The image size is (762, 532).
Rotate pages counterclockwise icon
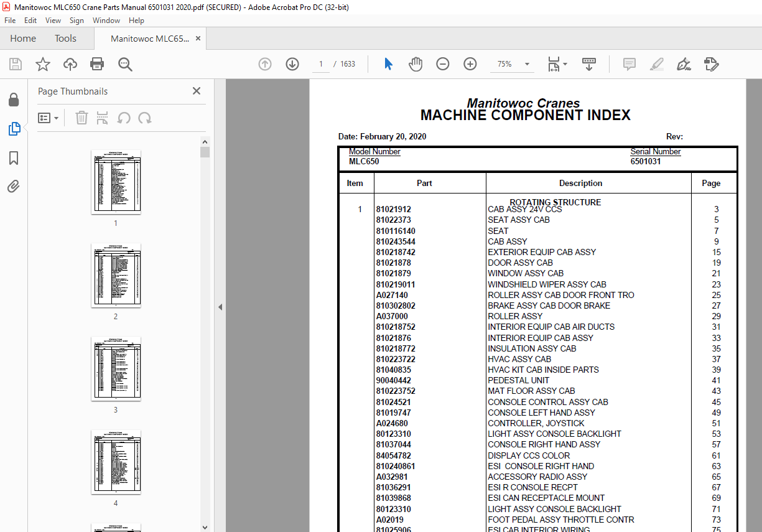click(124, 118)
